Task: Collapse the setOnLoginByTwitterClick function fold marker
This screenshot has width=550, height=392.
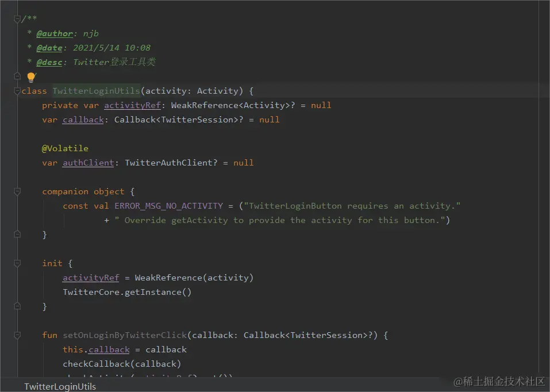Action: [x=17, y=335]
